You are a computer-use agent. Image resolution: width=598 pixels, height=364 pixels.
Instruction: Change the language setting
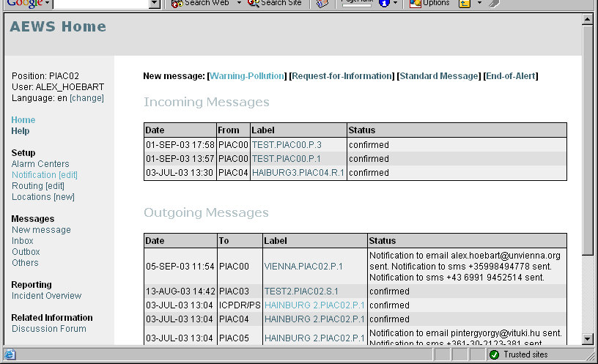pyautogui.click(x=86, y=98)
